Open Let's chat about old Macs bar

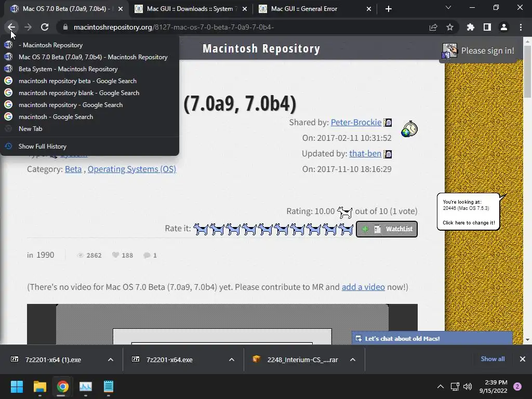(432, 338)
